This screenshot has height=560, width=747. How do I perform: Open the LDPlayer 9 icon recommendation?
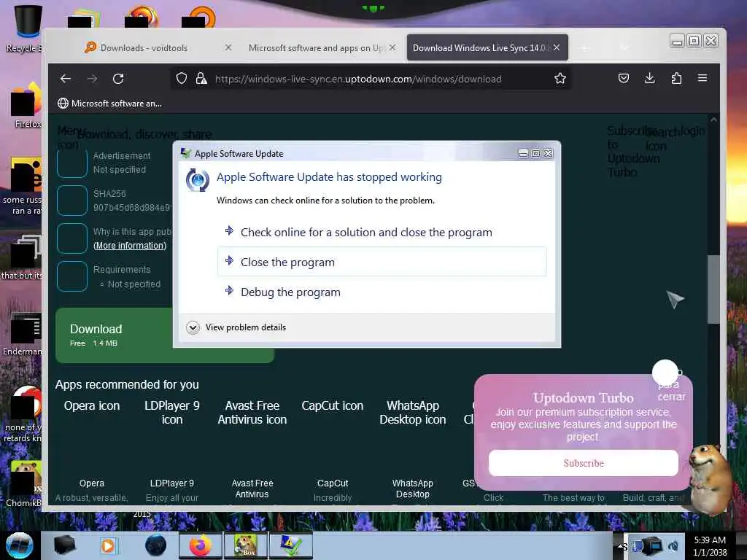172,413
